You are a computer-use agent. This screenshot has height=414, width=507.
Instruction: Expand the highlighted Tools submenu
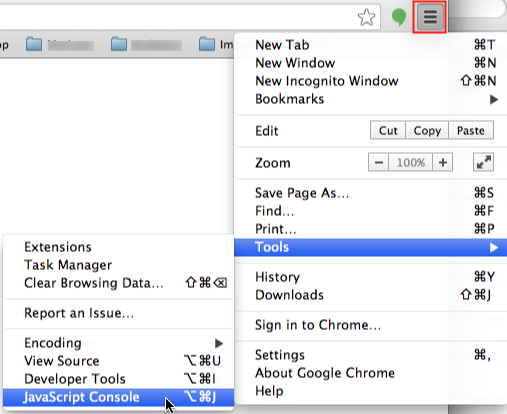(x=371, y=247)
